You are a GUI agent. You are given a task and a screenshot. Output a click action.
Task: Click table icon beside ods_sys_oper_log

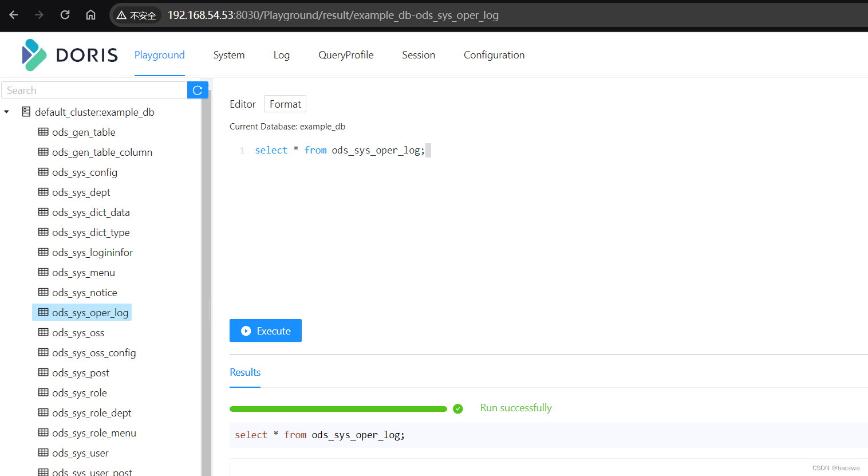click(44, 312)
